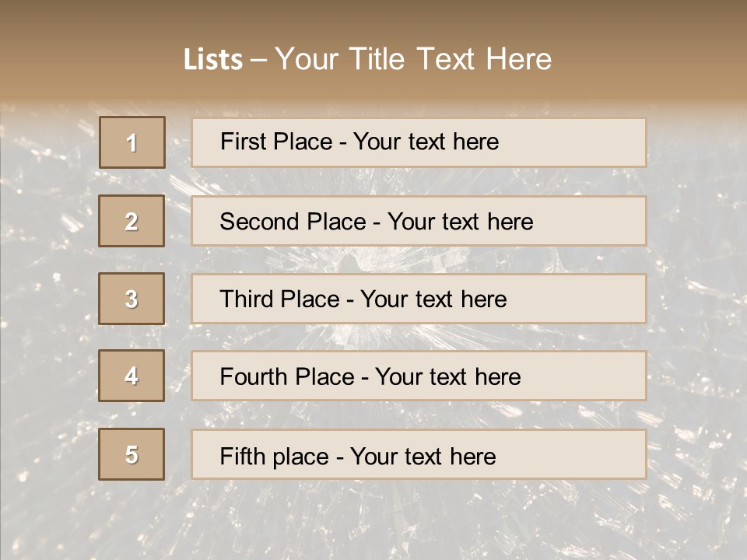Click the words "Fourth Place"
Viewport: 747px width, 560px height.
coord(286,377)
